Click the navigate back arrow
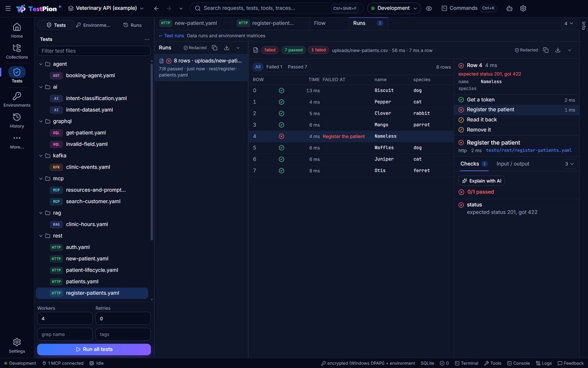The image size is (588, 368). coord(156,8)
